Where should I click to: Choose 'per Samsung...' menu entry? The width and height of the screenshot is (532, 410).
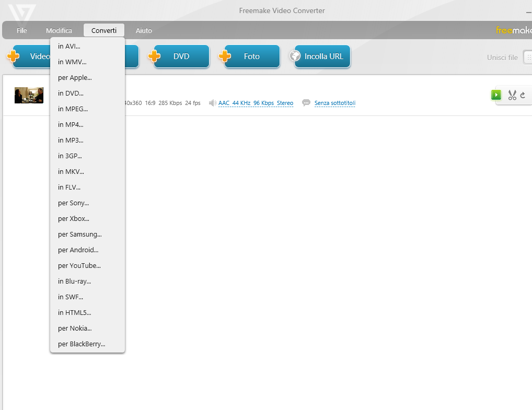(88, 234)
